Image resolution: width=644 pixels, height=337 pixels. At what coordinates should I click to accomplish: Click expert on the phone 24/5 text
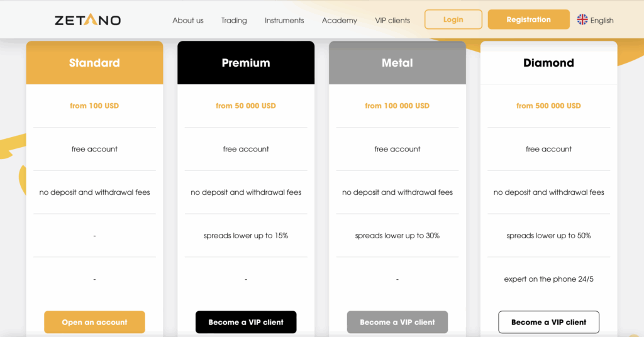(549, 279)
